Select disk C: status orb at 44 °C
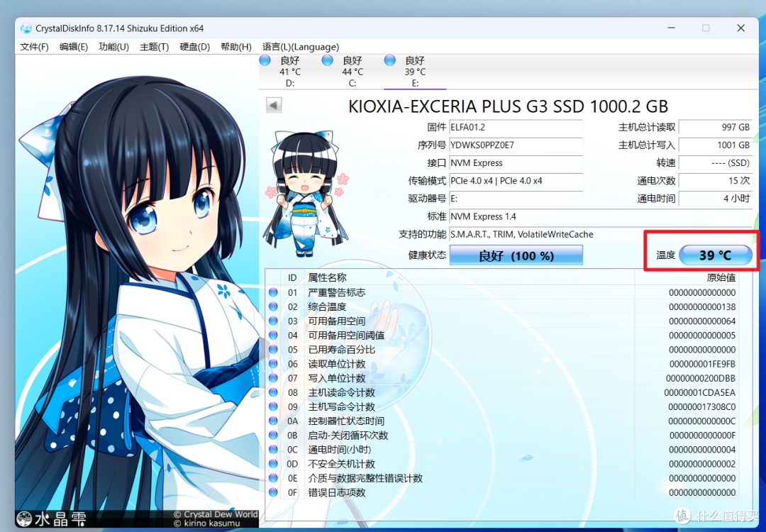766x532 pixels. tap(327, 60)
